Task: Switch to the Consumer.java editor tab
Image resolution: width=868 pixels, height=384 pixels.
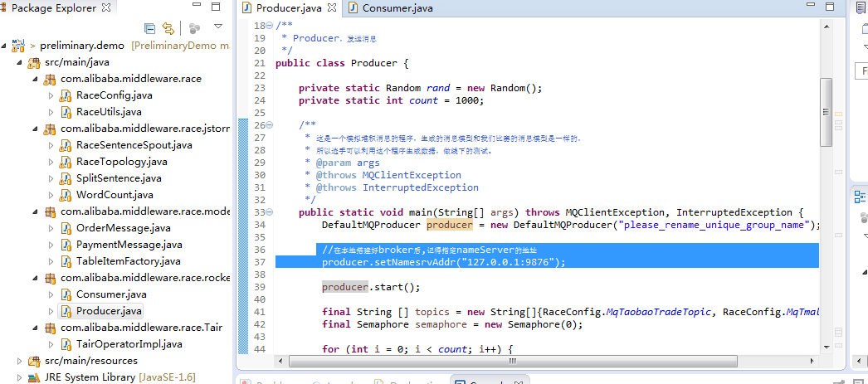Action: click(x=391, y=7)
